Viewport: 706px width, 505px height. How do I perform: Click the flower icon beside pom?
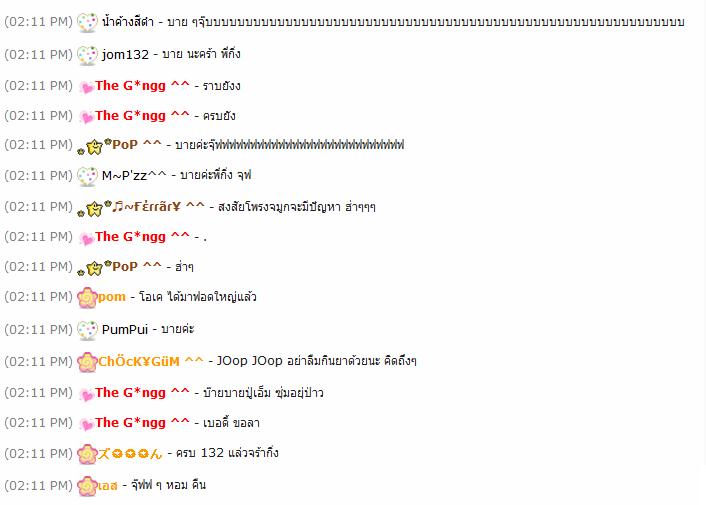[x=87, y=298]
